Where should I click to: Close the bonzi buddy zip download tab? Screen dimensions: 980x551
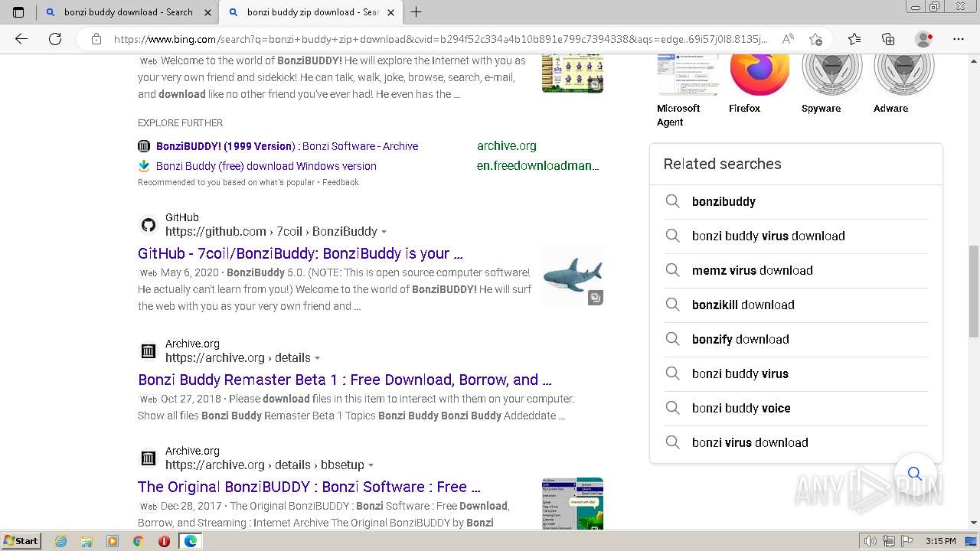tap(390, 12)
